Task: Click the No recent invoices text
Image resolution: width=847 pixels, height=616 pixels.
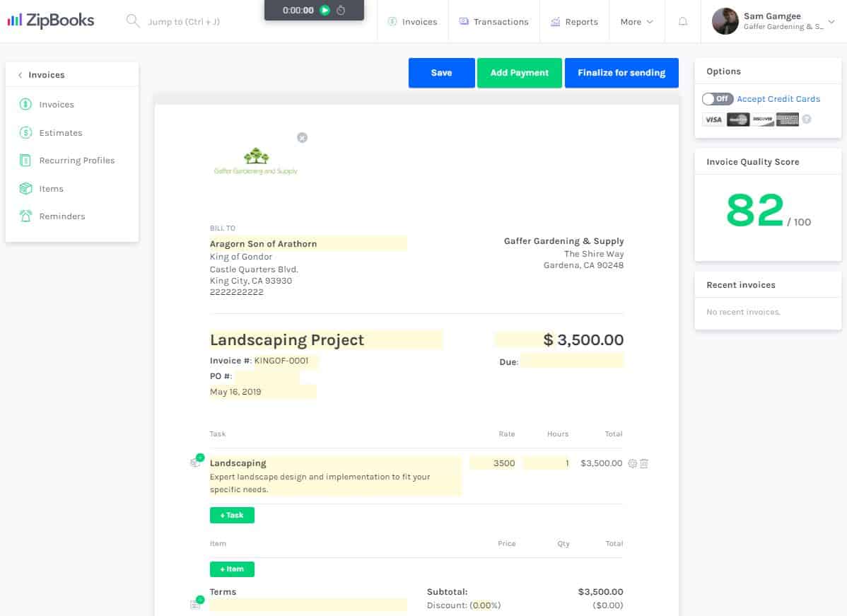Action: pyautogui.click(x=743, y=312)
